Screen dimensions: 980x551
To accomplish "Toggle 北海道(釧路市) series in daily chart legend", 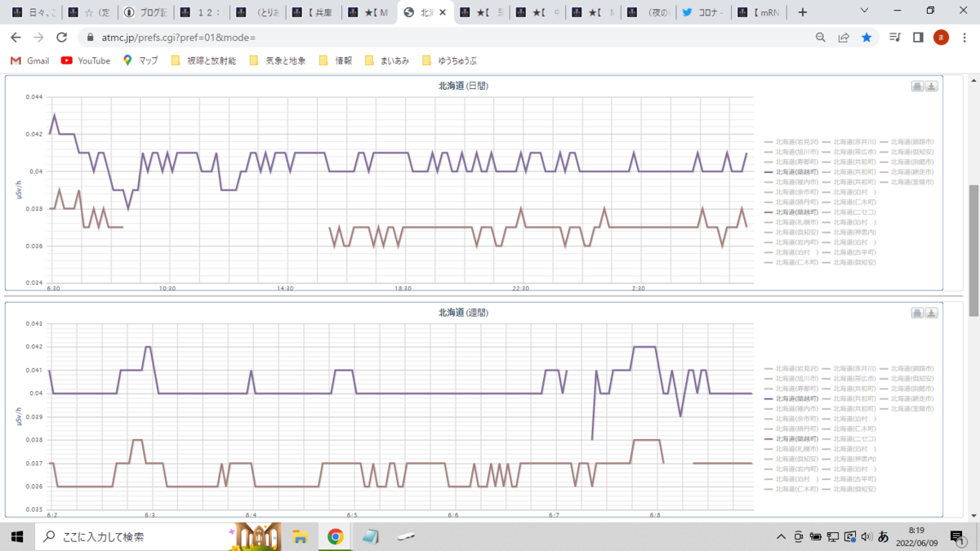I will click(x=907, y=142).
